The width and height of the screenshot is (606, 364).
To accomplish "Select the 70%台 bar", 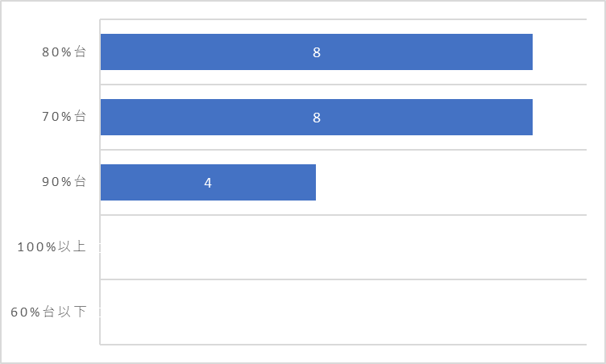I will [x=317, y=117].
